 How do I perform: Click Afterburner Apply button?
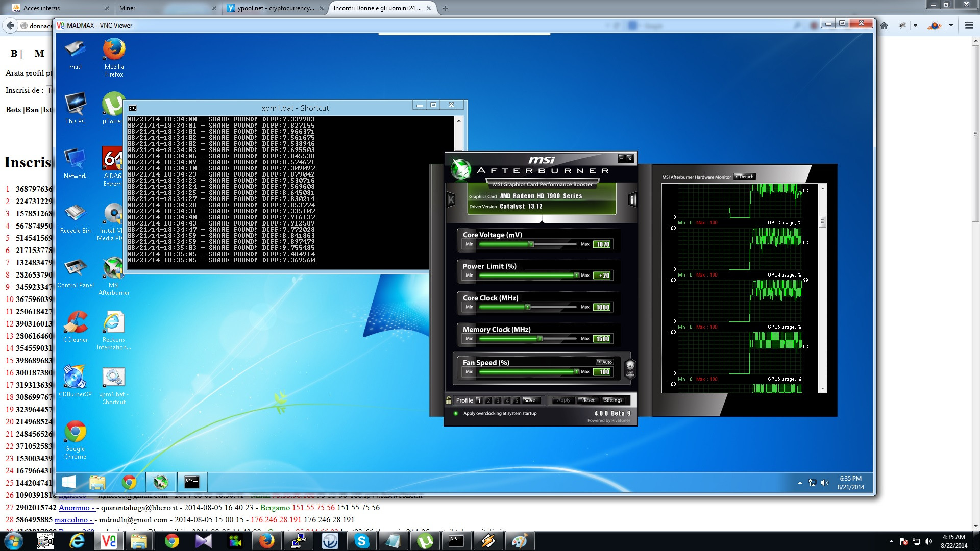click(x=563, y=400)
